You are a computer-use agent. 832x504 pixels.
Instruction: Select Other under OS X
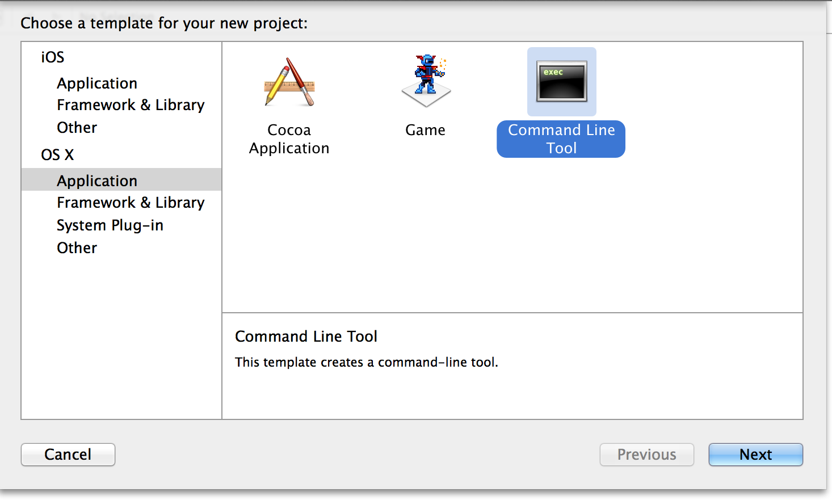[x=77, y=248]
